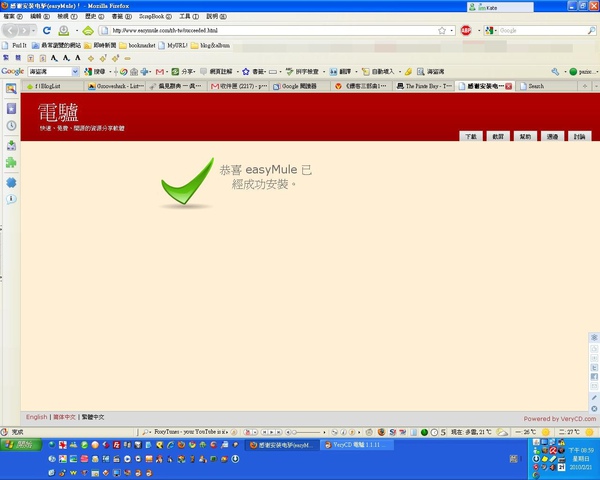The height and width of the screenshot is (480, 600).
Task: Switch to VeryCD 電驢 taskbar window
Action: point(357,445)
